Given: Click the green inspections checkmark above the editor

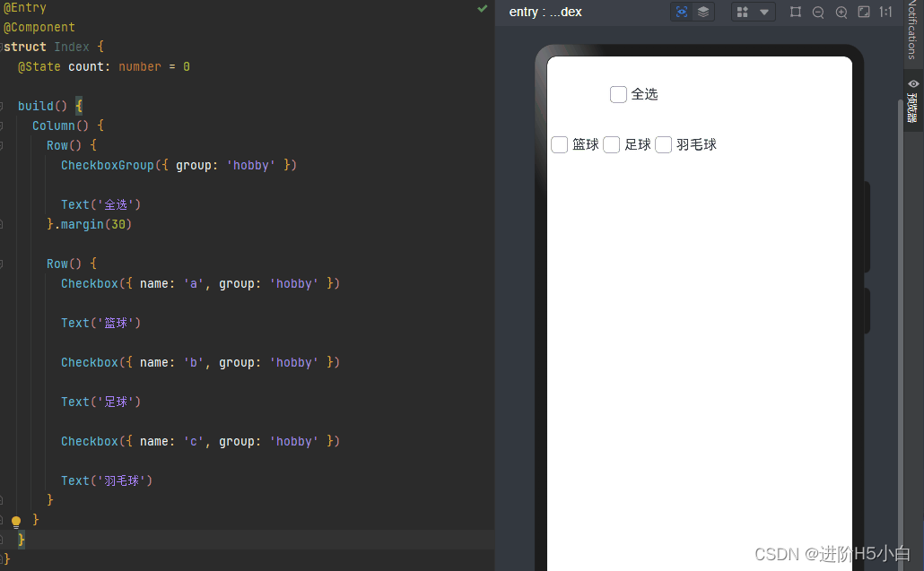Looking at the screenshot, I should coord(482,10).
